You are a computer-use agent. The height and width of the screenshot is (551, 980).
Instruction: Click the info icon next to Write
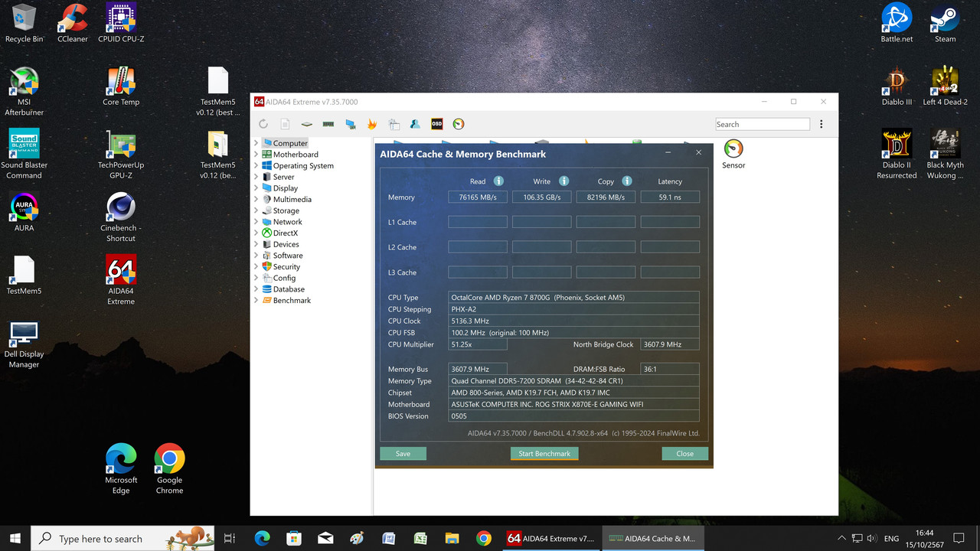click(x=563, y=181)
